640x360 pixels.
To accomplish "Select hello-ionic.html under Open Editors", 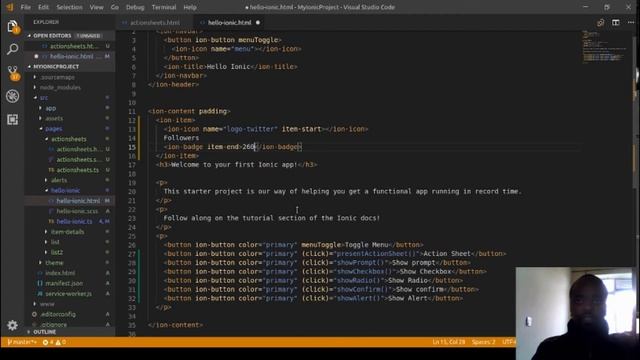I will click(69, 56).
